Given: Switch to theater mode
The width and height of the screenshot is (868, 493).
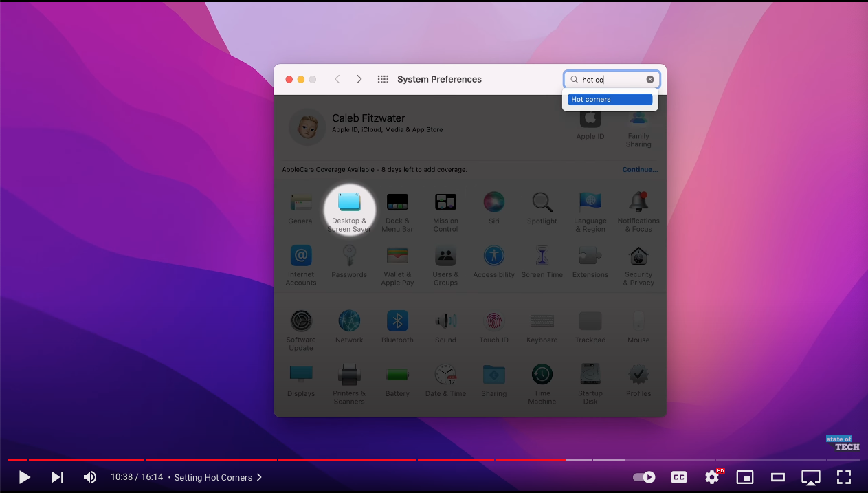Looking at the screenshot, I should tap(778, 477).
